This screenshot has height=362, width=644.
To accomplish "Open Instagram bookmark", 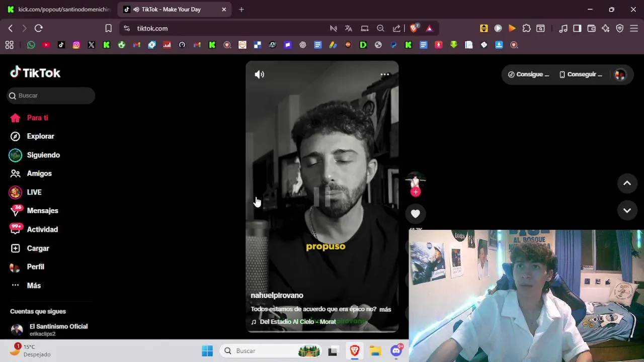I will tap(76, 45).
